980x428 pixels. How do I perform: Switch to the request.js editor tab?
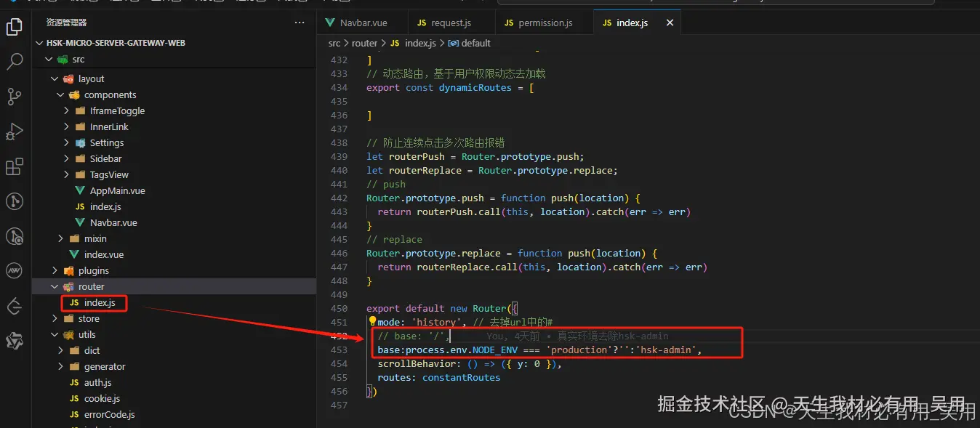coord(451,23)
